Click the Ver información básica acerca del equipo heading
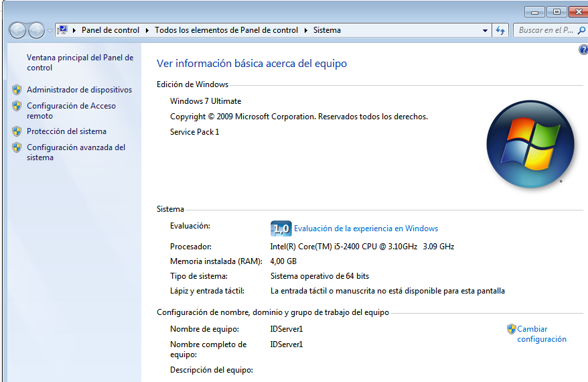The height and width of the screenshot is (382, 588). point(252,64)
